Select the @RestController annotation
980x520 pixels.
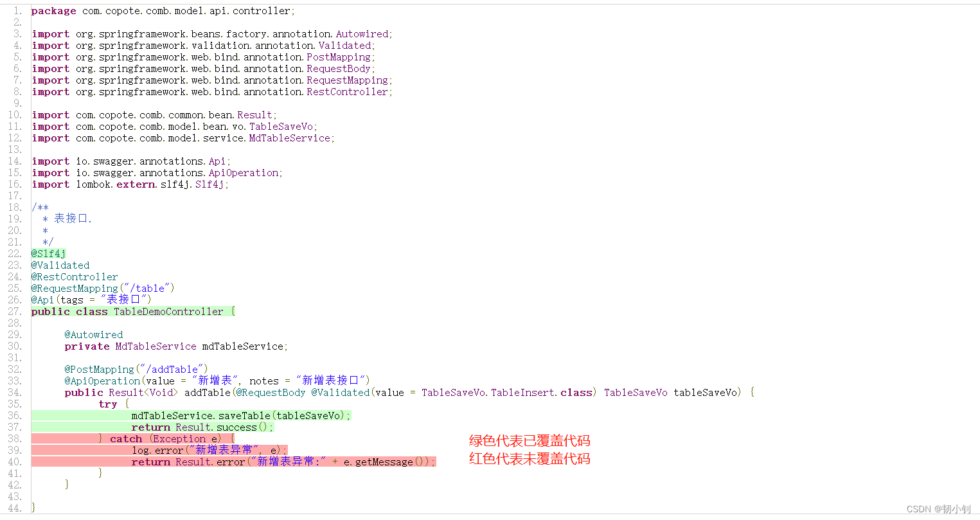click(75, 277)
